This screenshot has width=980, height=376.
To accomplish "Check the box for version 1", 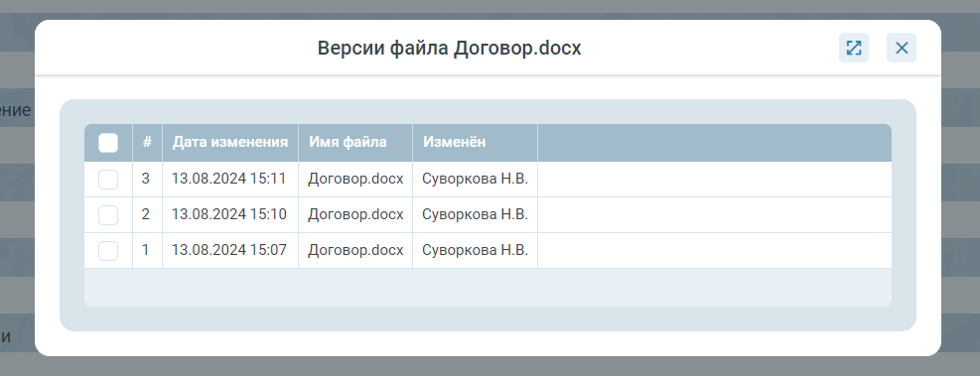I will point(108,250).
